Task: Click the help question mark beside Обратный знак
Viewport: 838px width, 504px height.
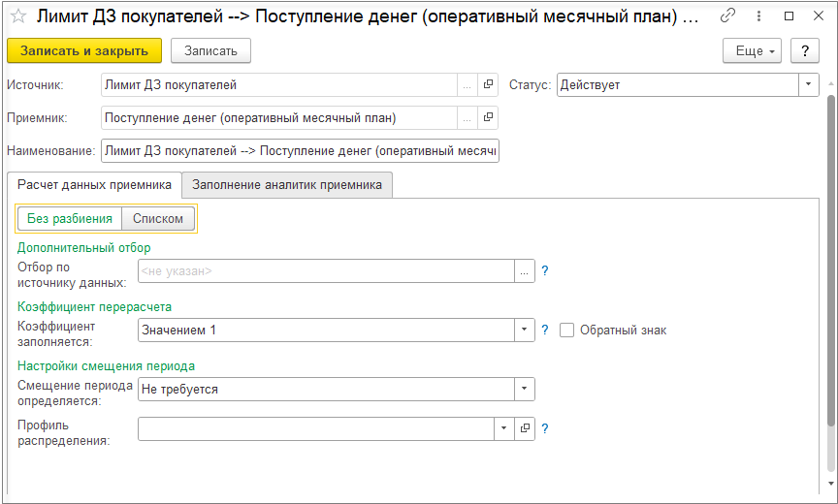Action: pos(545,331)
